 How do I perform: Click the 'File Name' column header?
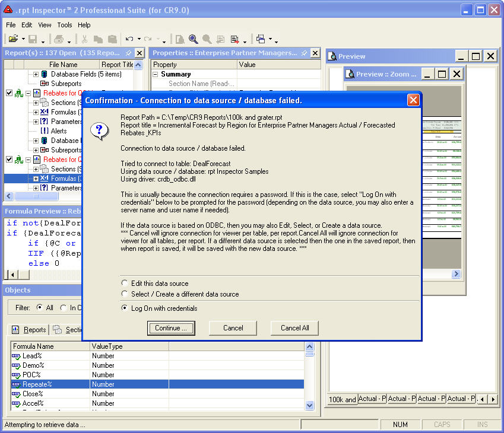(62, 65)
